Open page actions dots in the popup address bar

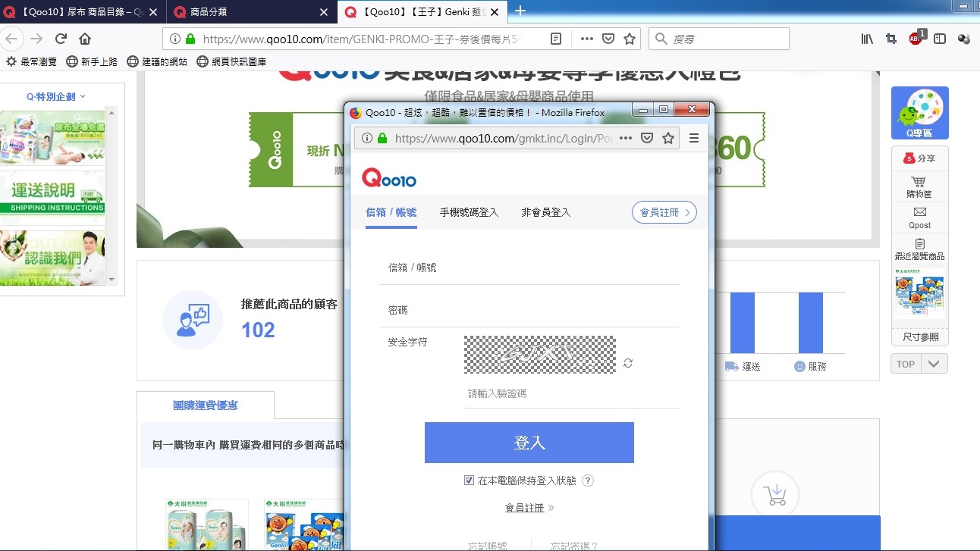[x=626, y=138]
